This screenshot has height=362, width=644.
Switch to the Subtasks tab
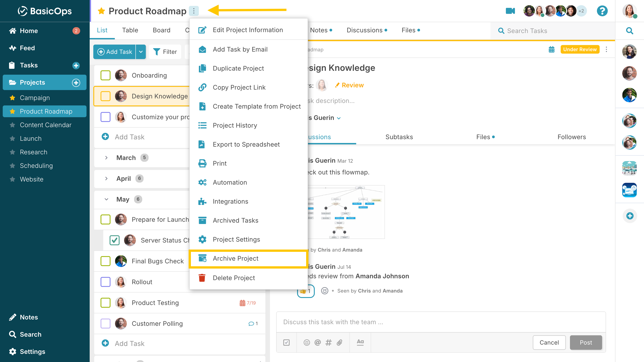pos(399,137)
